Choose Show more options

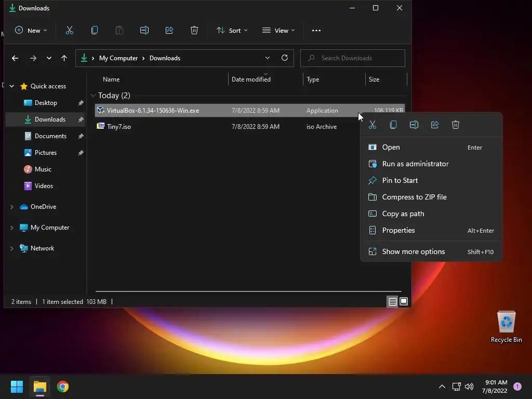pos(431,252)
